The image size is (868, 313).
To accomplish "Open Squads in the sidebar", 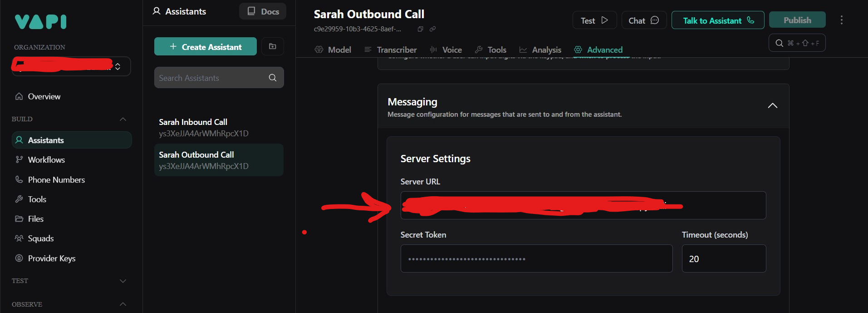I will click(x=41, y=238).
